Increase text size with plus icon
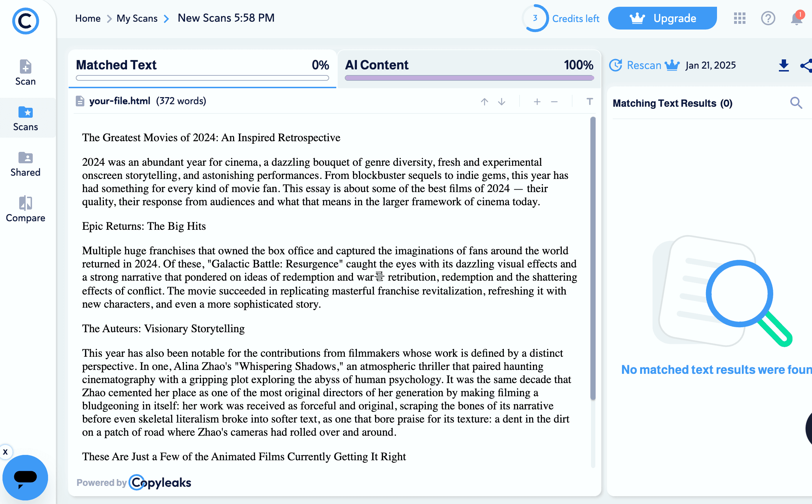The width and height of the screenshot is (812, 504). (x=537, y=102)
